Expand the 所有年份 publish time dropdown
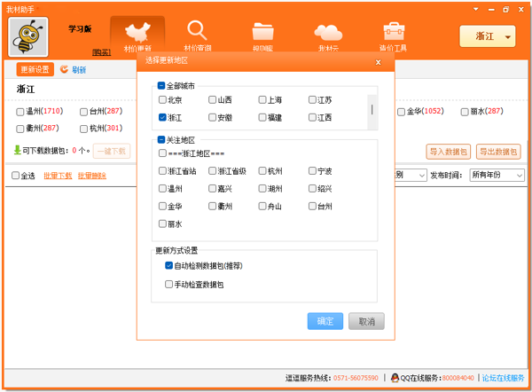The width and height of the screenshot is (532, 392). point(498,176)
